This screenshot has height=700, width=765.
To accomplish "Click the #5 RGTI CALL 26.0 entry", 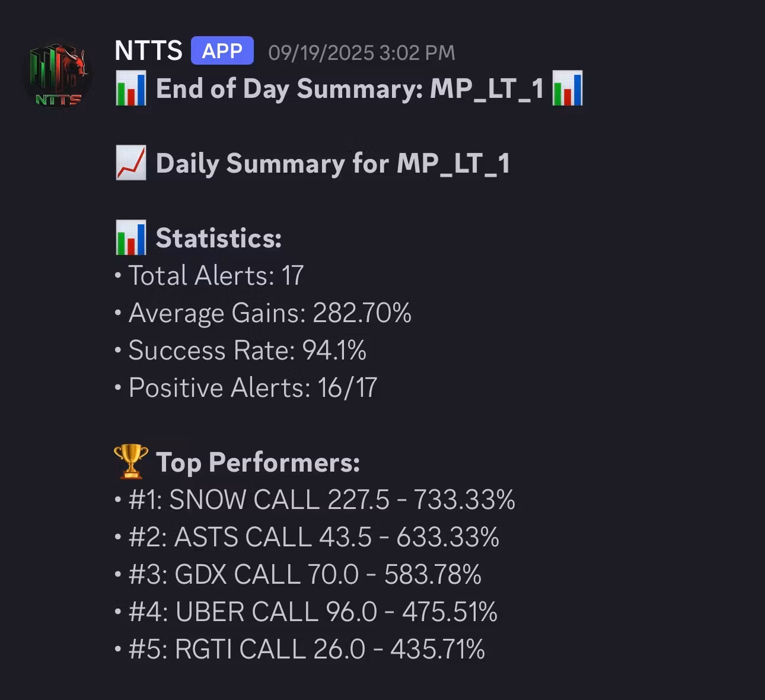I will tap(307, 650).
